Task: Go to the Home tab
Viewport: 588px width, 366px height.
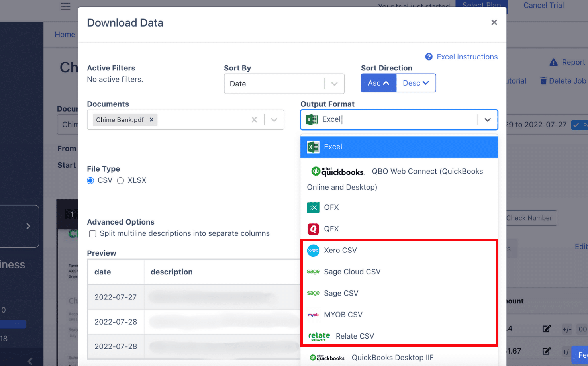Action: [x=65, y=35]
